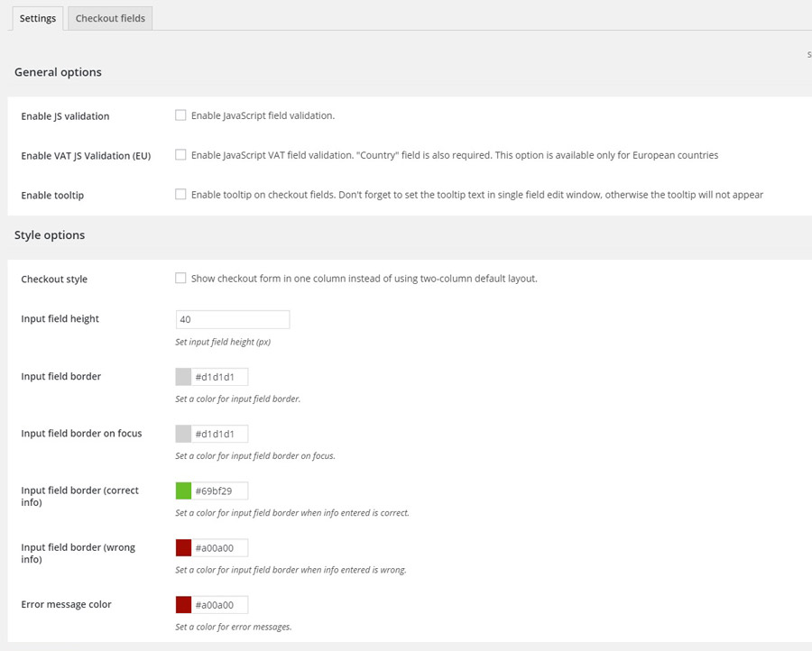The image size is (812, 651).
Task: Check the one-column Checkout style checkbox
Action: (x=180, y=279)
